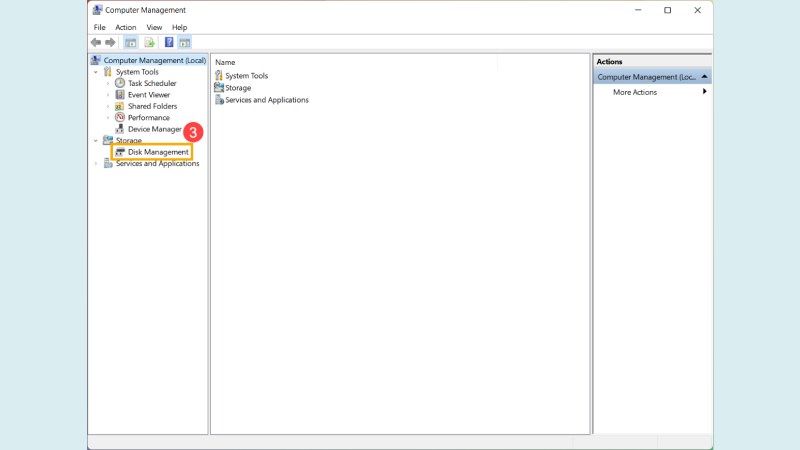800x450 pixels.
Task: Click the Computer Management root icon in the tree
Action: click(95, 60)
